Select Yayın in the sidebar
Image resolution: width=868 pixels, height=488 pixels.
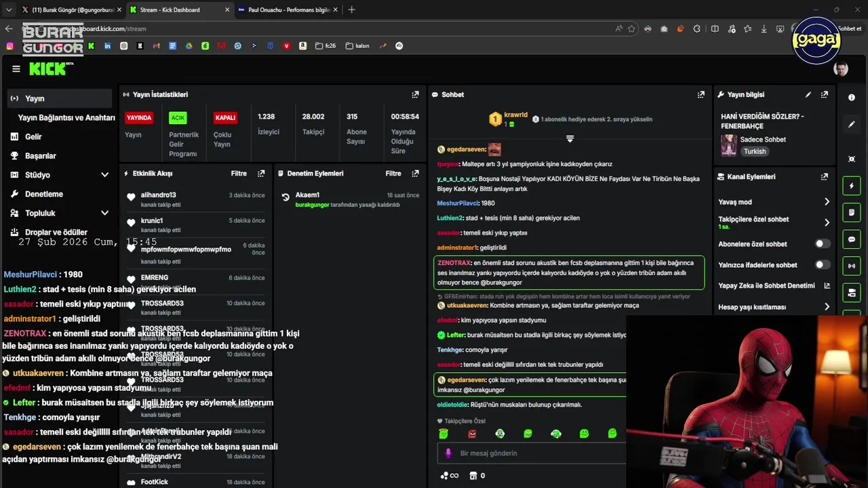click(60, 98)
